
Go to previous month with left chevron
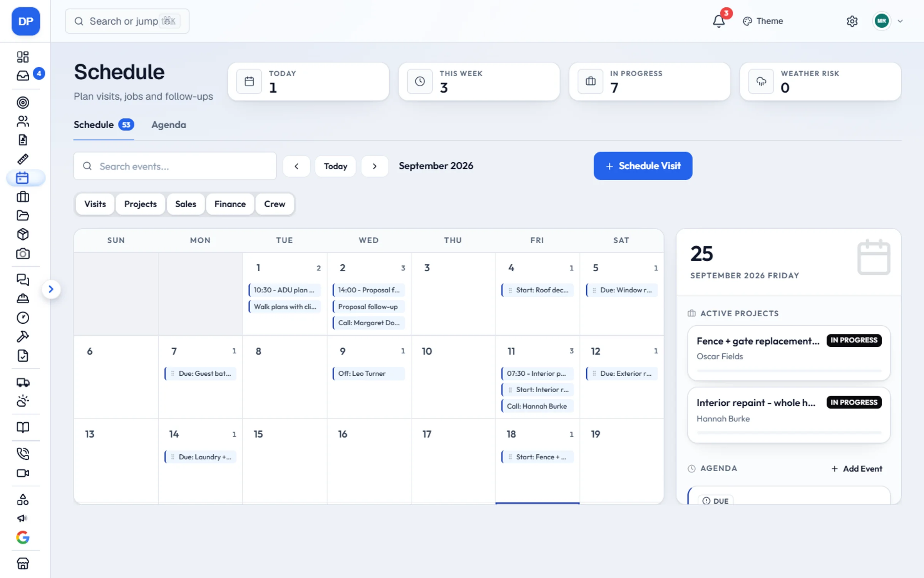click(x=296, y=166)
